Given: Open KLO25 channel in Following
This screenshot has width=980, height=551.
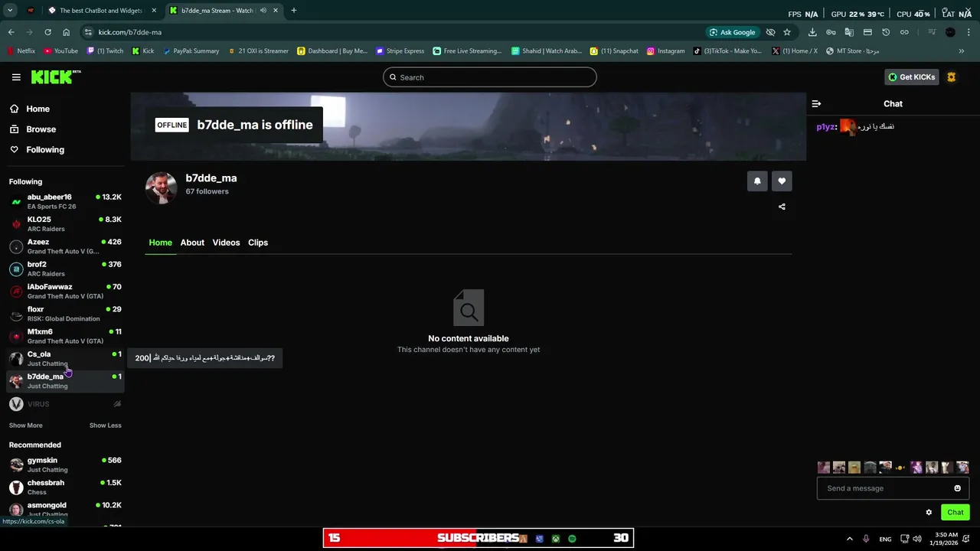Looking at the screenshot, I should point(65,224).
